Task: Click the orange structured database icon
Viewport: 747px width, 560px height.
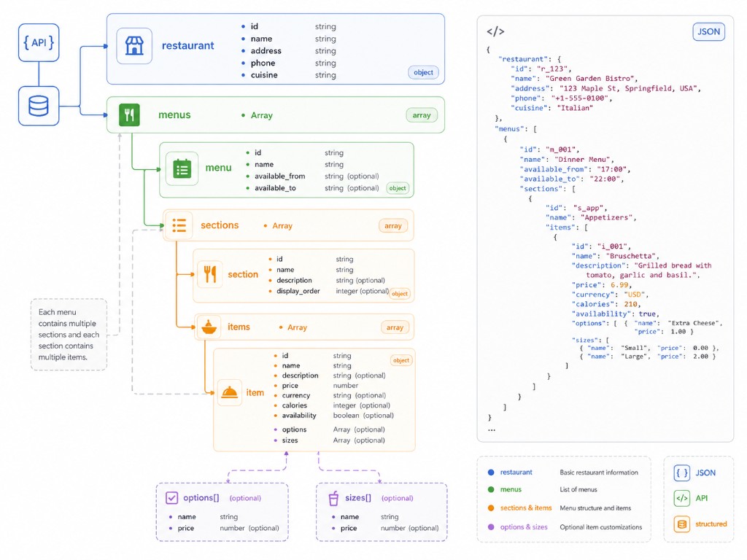Action: click(x=682, y=524)
